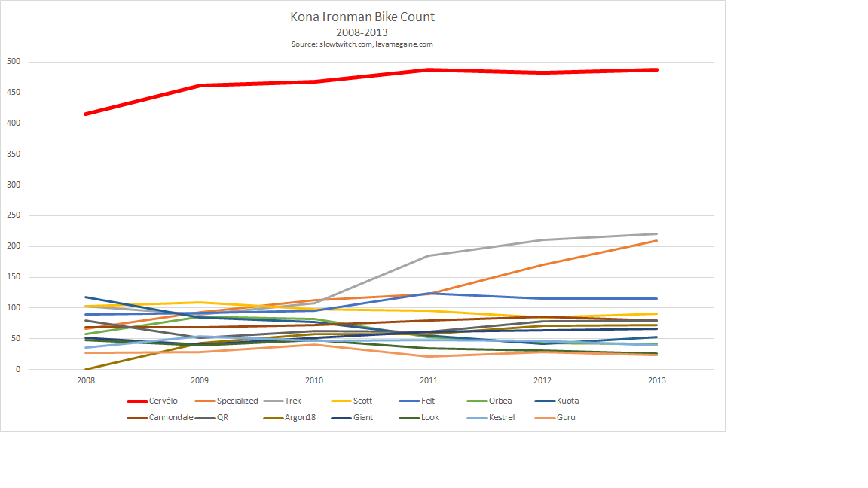Click the thick red Cervélo line at 2011
This screenshot has height=488, width=868.
429,70
